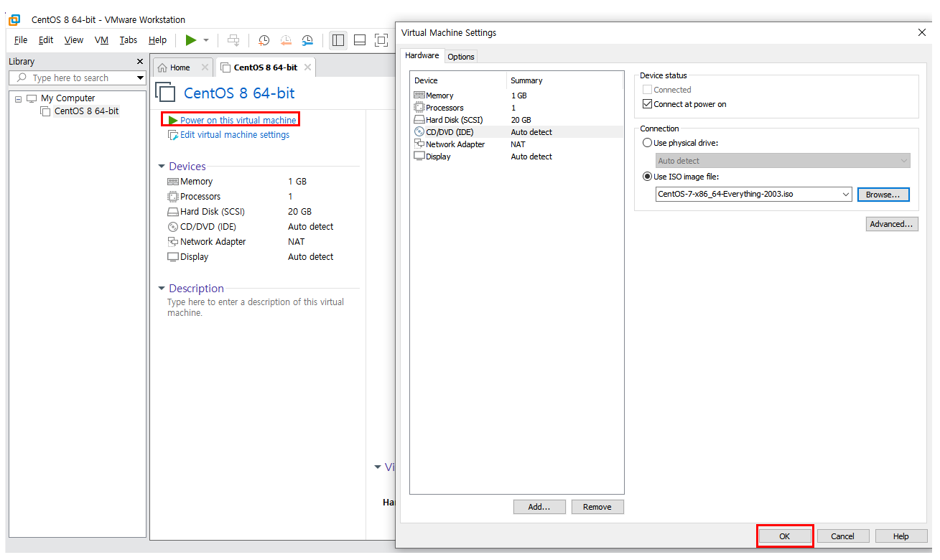Select Memory row in settings hardware list
This screenshot has height=560, width=940.
516,95
